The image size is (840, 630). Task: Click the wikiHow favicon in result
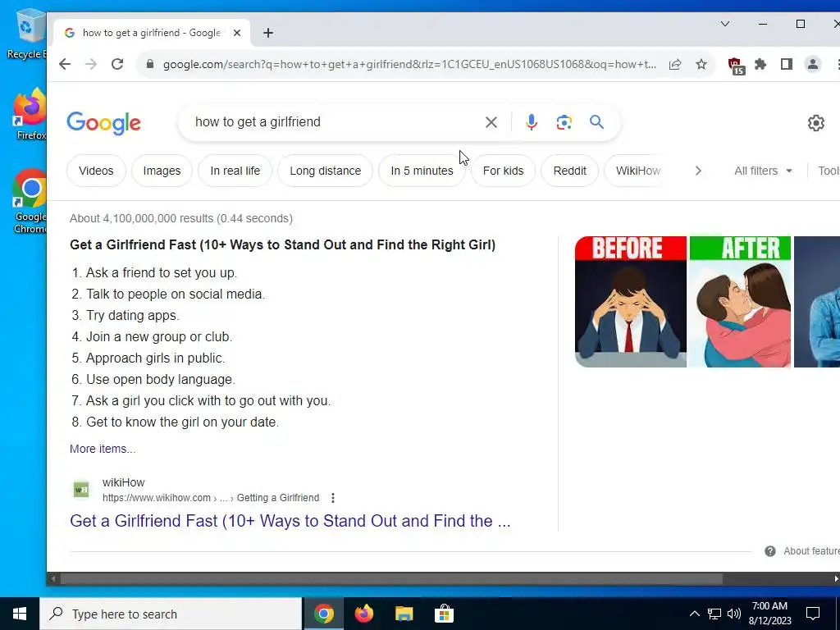[x=81, y=490]
